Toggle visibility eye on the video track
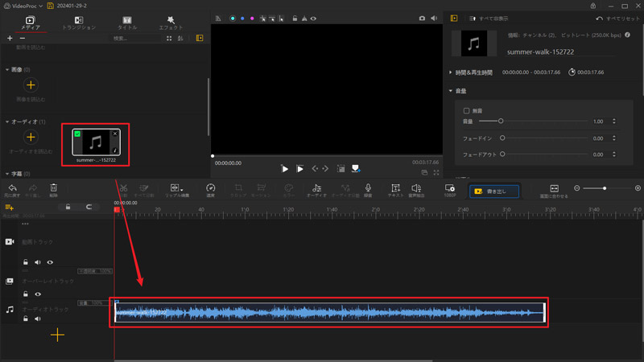644x362 pixels. point(50,262)
